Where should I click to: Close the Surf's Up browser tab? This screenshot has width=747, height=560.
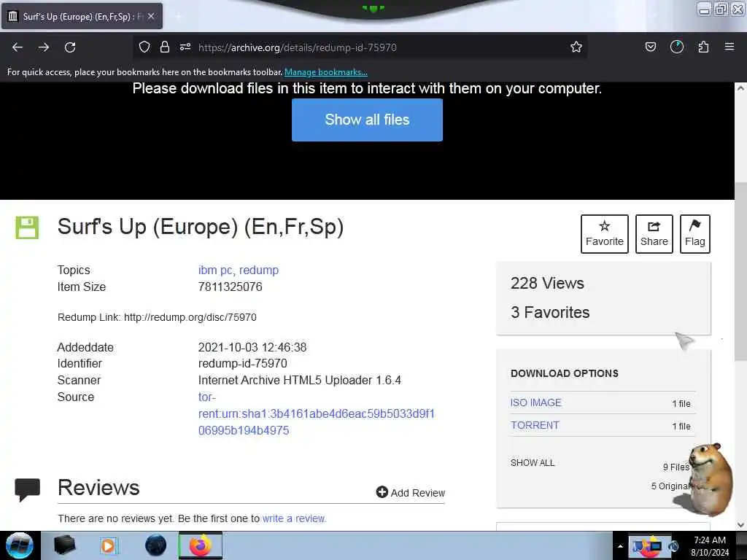tap(151, 16)
